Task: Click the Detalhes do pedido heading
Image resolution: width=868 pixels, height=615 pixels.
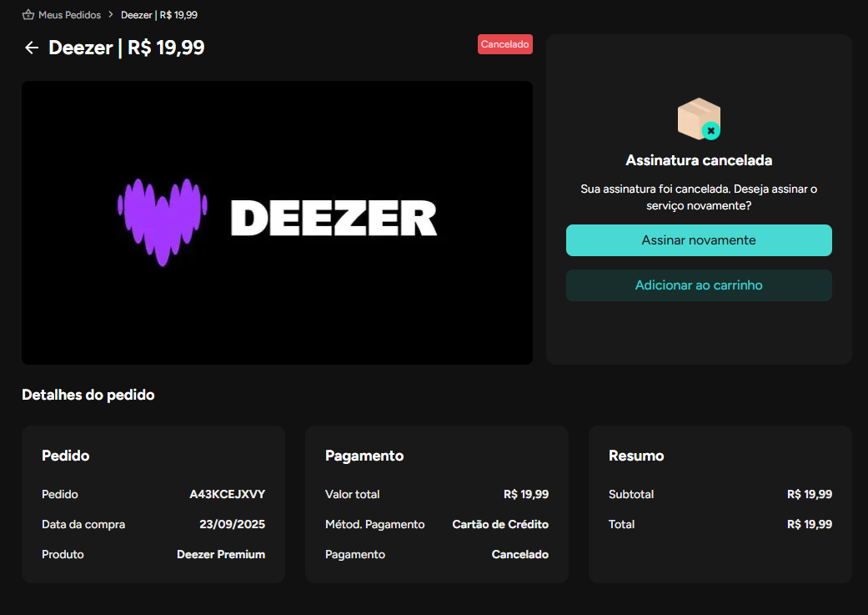Action: (88, 395)
